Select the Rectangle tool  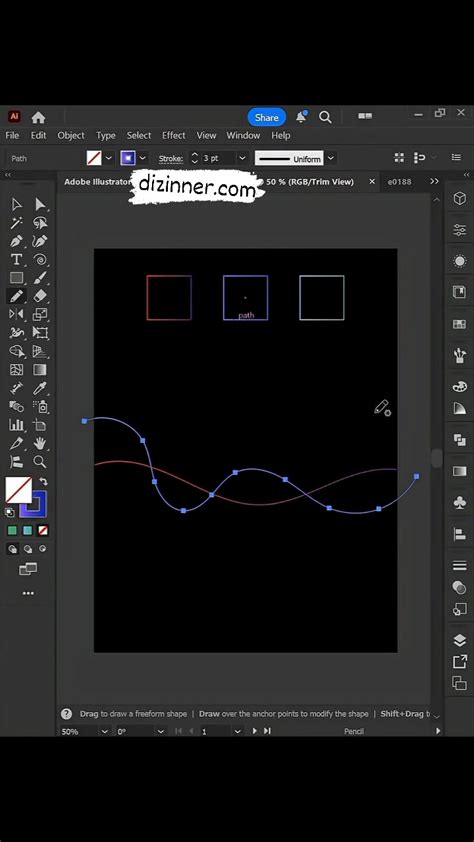click(x=17, y=278)
